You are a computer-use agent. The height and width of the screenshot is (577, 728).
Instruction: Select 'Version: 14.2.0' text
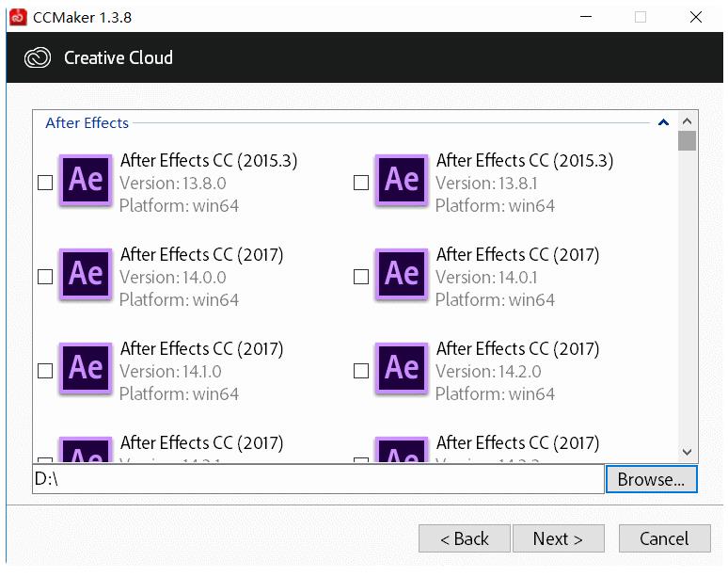point(488,372)
